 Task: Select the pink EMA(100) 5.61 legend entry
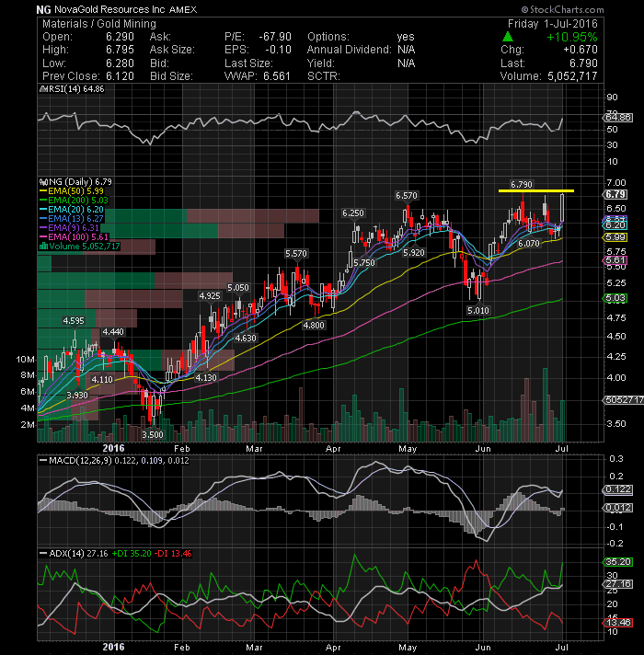click(74, 236)
